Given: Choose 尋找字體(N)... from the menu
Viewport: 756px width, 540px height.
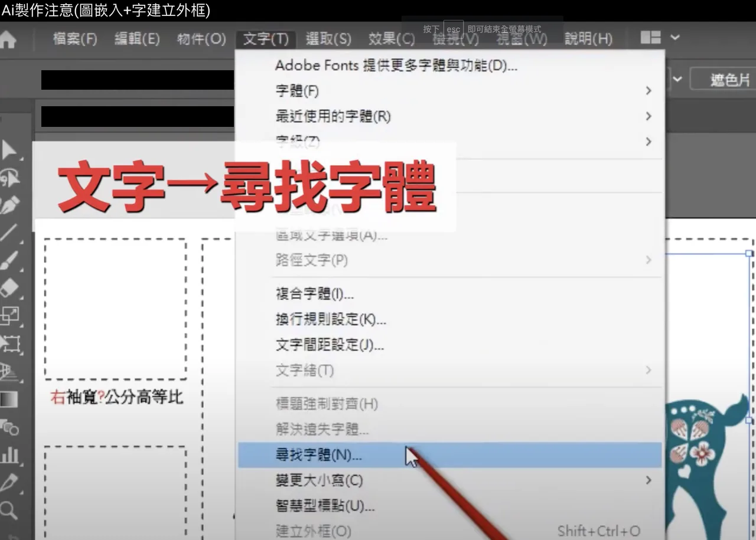Looking at the screenshot, I should [x=449, y=455].
